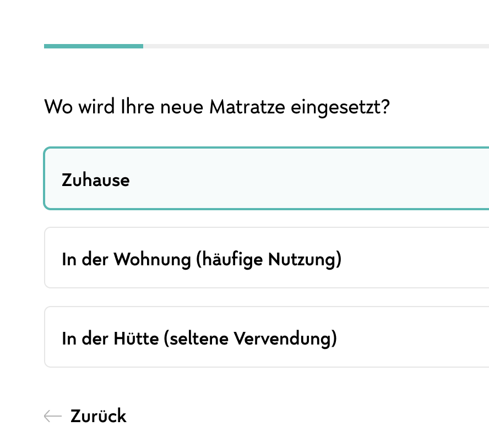Viewport: 489px width, 448px height.
Task: Click the teal filled progress bar segment
Action: (94, 46)
